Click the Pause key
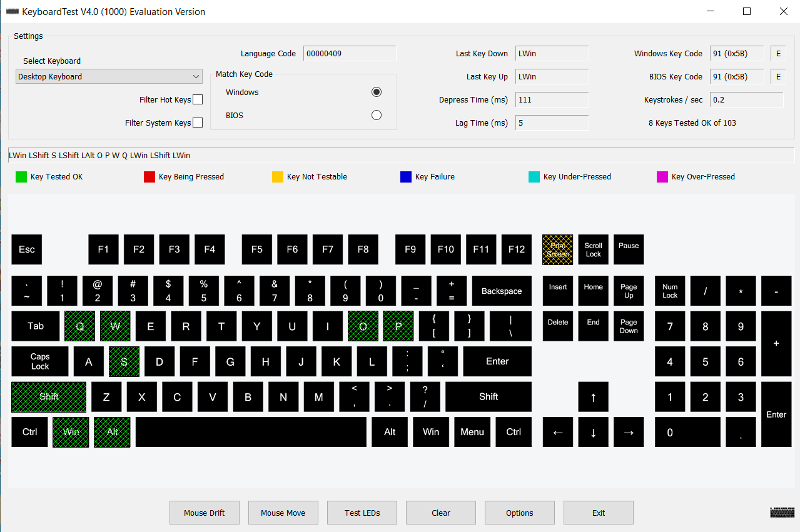 628,249
